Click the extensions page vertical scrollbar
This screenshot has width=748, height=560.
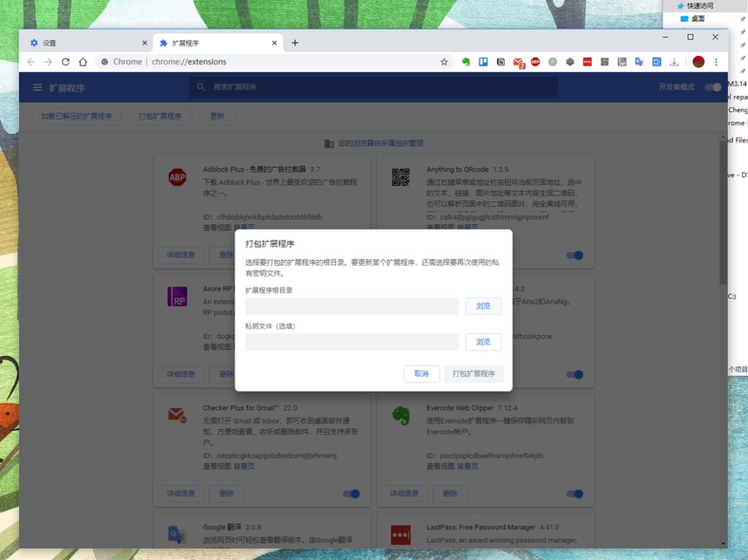pos(724,208)
